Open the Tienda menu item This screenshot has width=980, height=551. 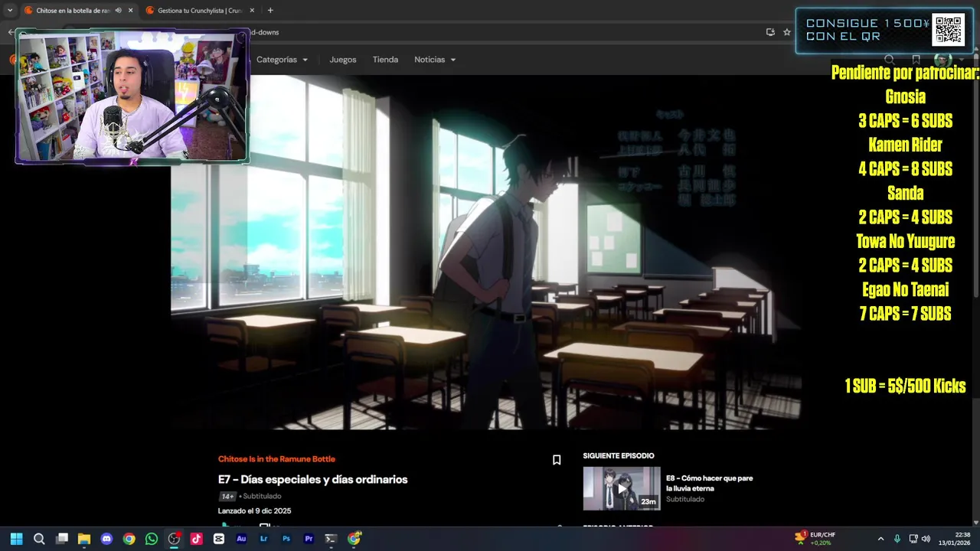tap(385, 60)
